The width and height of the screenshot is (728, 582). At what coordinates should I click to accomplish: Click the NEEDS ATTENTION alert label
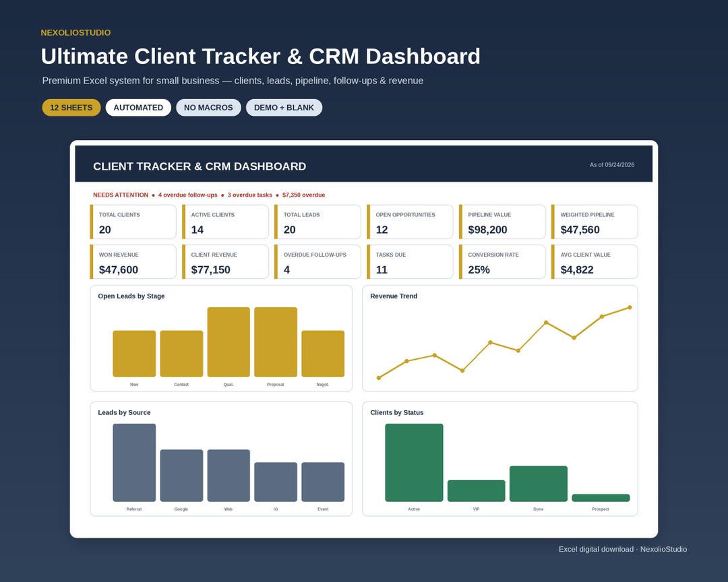tap(121, 195)
